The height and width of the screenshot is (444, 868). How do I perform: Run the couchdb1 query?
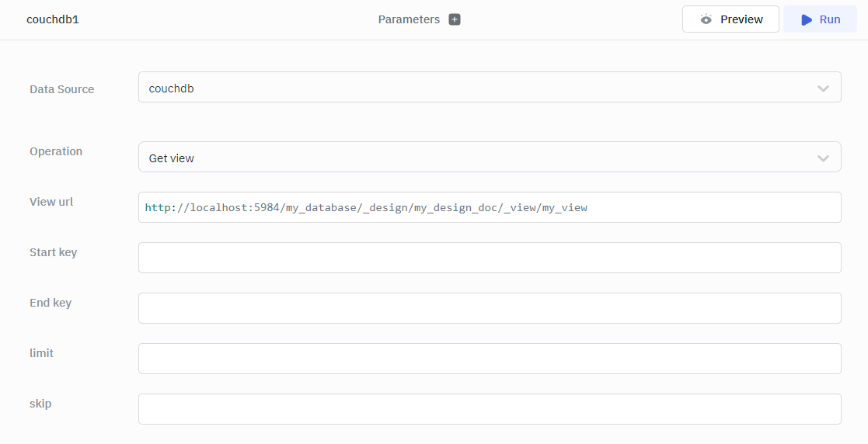[x=820, y=19]
